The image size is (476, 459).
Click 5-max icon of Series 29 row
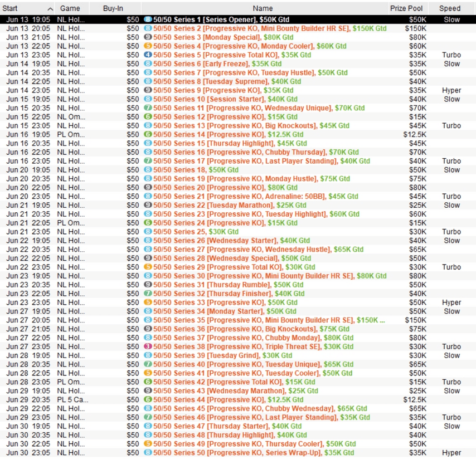(x=148, y=267)
